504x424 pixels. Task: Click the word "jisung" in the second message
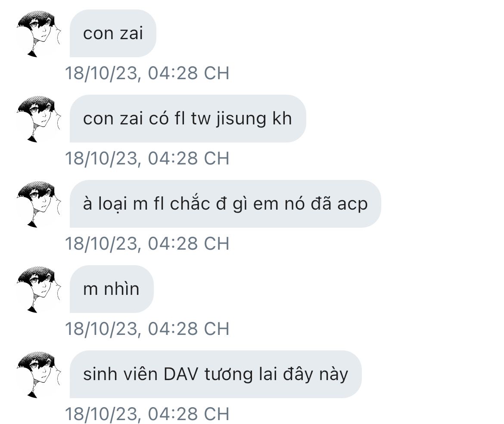241,119
